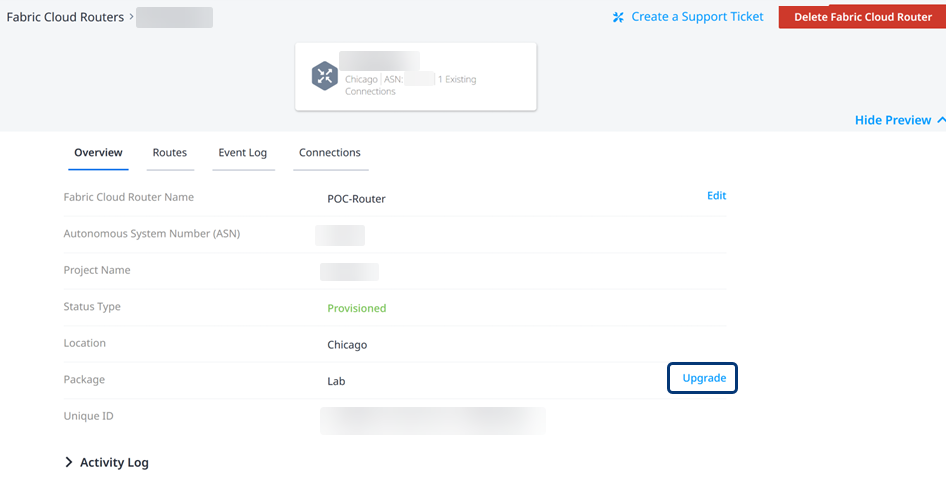Click the Project Name label

(x=97, y=270)
